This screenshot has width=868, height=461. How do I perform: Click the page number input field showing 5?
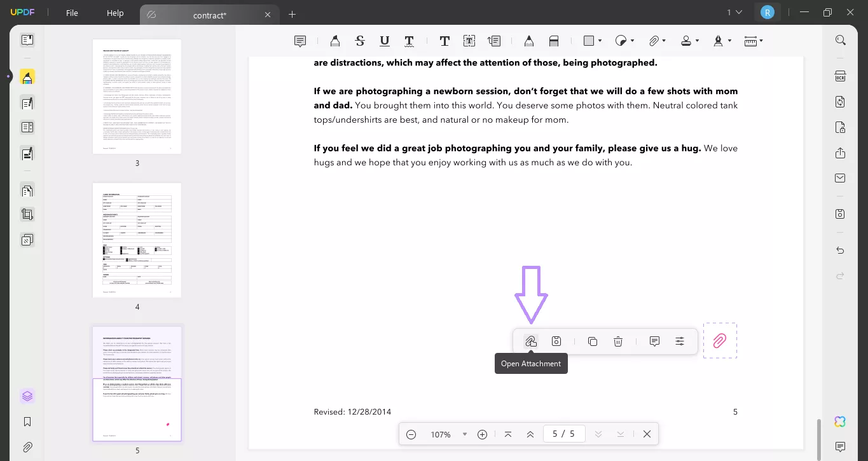click(564, 434)
